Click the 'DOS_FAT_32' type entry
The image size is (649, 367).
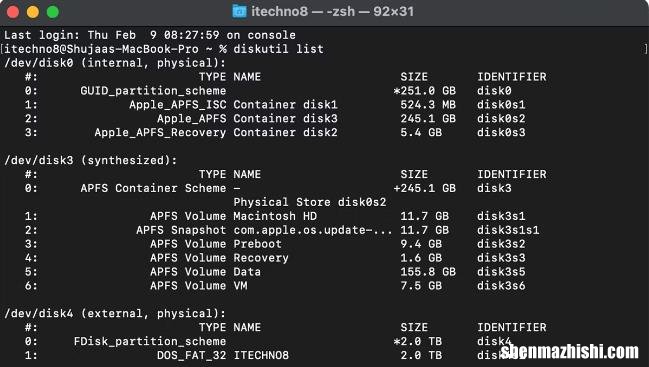point(192,355)
